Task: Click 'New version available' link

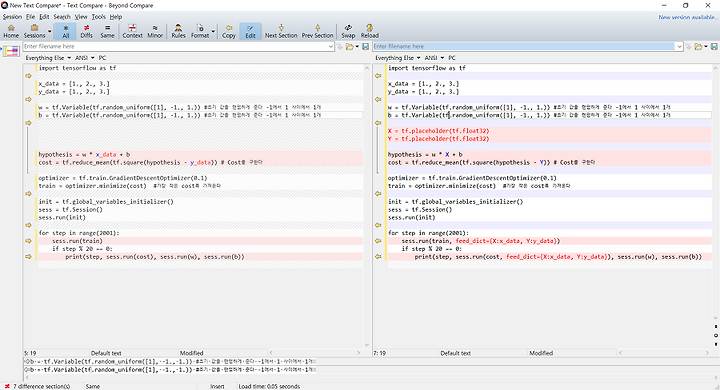Action: click(x=687, y=17)
